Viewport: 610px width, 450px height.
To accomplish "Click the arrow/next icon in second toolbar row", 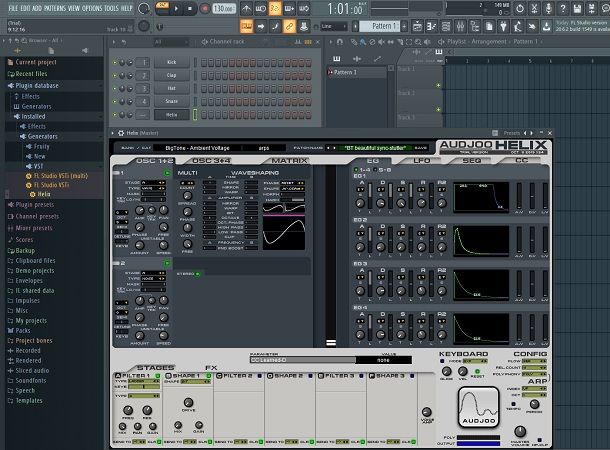I will click(261, 26).
